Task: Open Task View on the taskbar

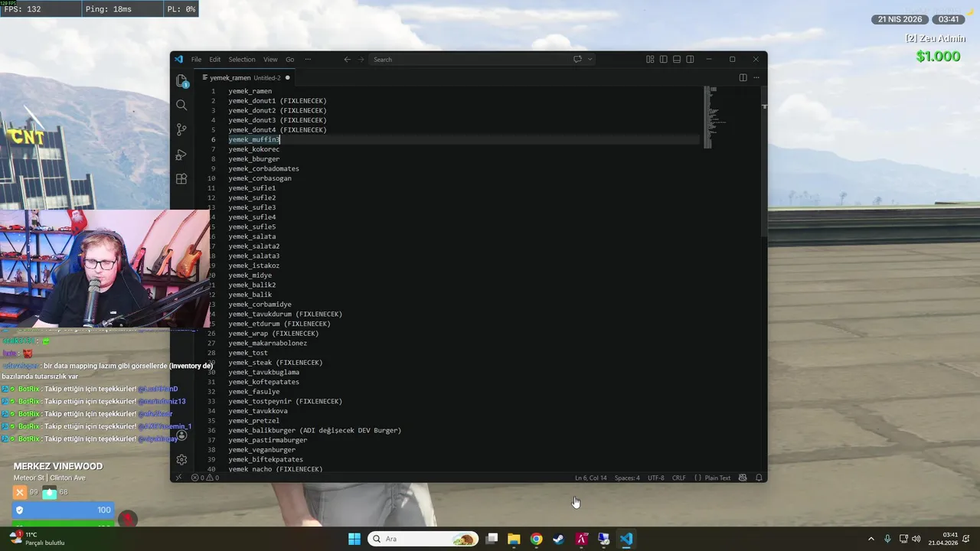Action: click(492, 539)
